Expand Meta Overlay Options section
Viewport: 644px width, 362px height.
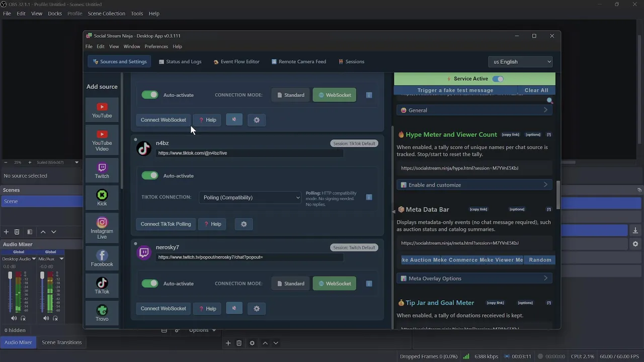coord(474,279)
